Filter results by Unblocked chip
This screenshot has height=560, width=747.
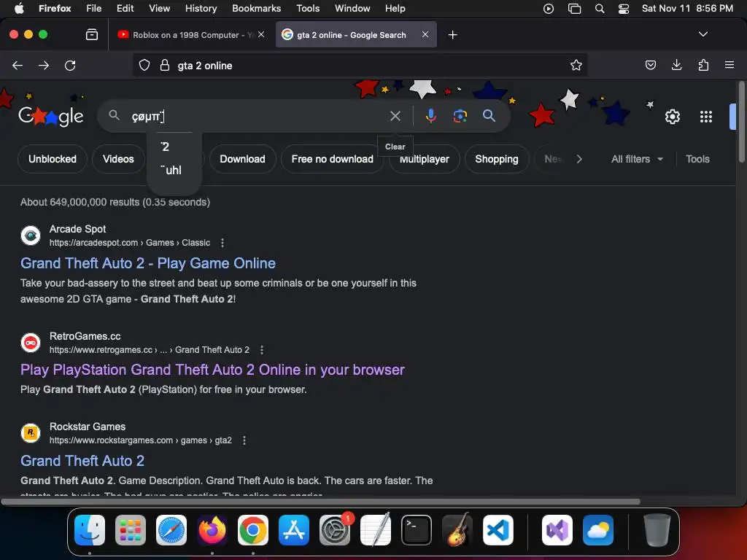point(53,159)
